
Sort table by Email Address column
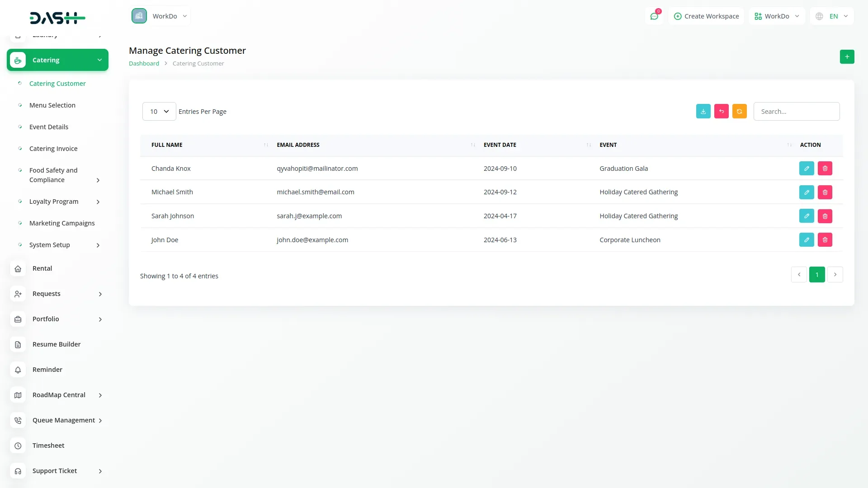click(298, 145)
